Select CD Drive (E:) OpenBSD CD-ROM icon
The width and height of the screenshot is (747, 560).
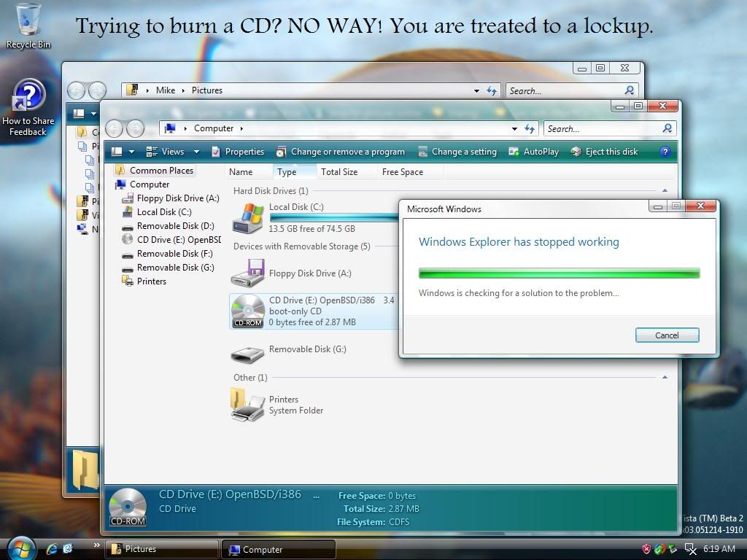pyautogui.click(x=248, y=311)
